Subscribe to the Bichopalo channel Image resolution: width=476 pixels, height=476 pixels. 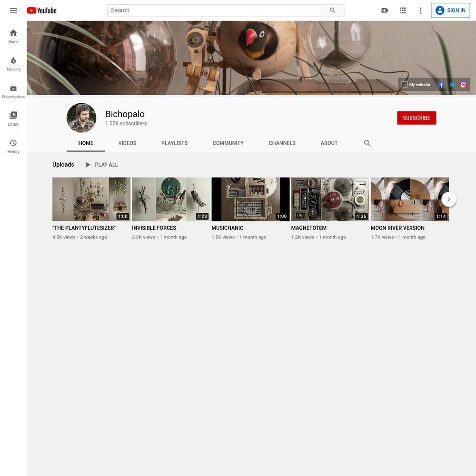(x=416, y=118)
